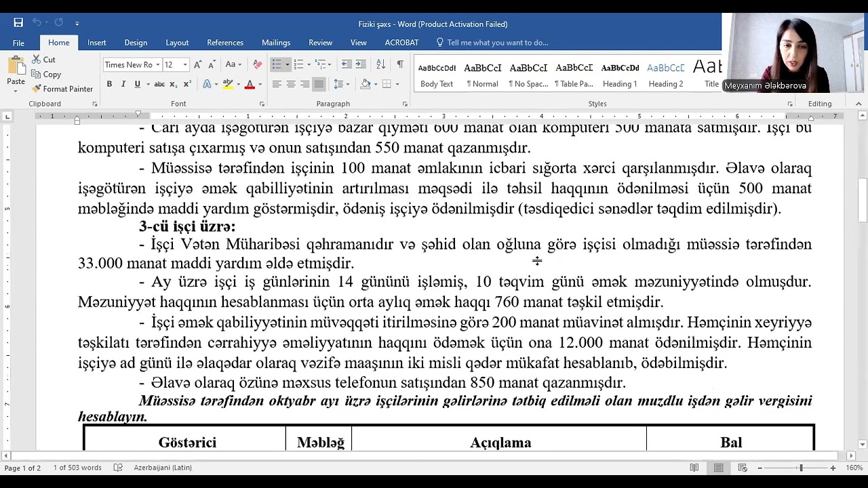868x488 pixels.
Task: Clear all formatting with the eraser icon
Action: pyautogui.click(x=257, y=65)
